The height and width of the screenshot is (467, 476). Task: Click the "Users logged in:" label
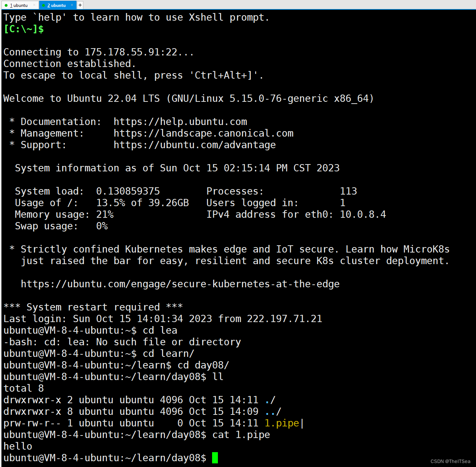pyautogui.click(x=252, y=203)
